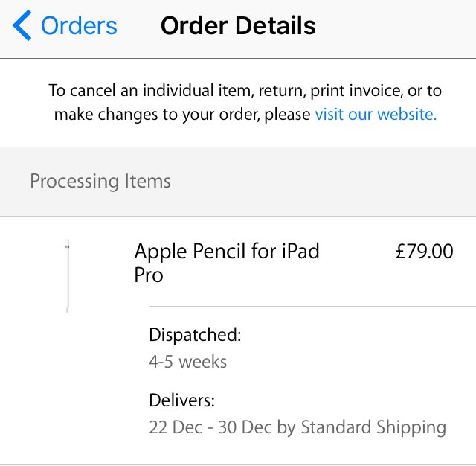Tap the Apple Pencil product thumbnail
This screenshot has width=476, height=466.
click(x=67, y=275)
